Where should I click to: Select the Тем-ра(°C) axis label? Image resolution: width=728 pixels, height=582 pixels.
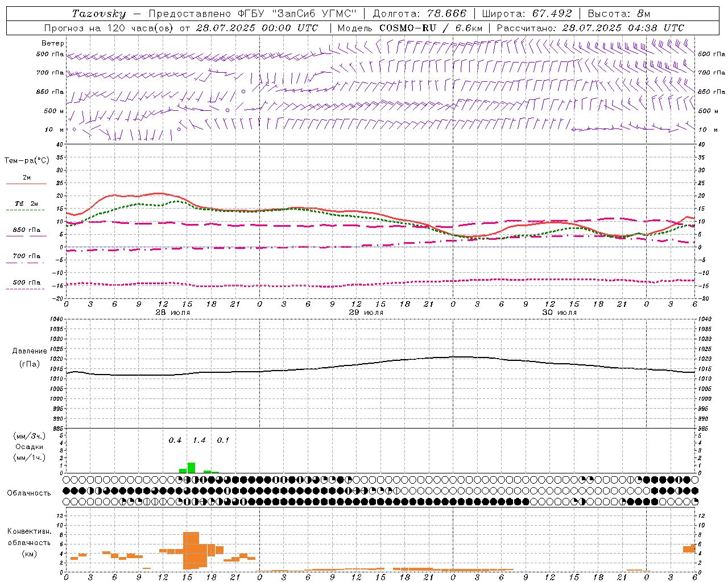(x=27, y=161)
